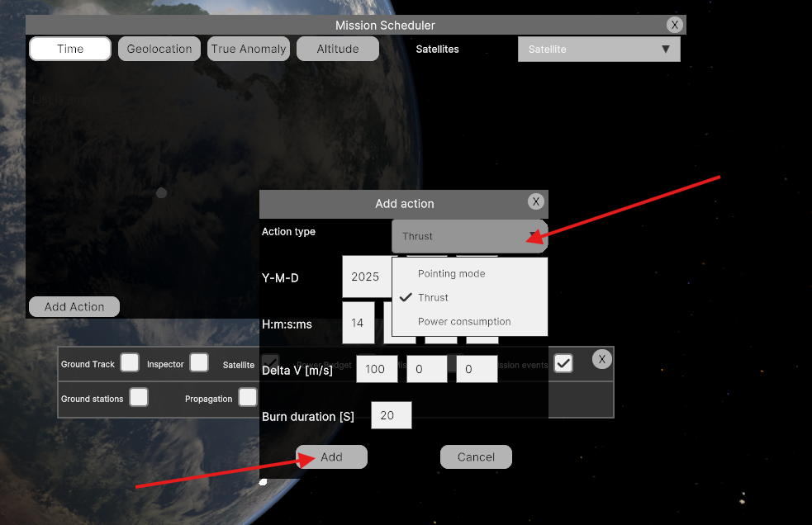Viewport: 812px width, 525px height.
Task: Open the True Anomaly tab
Action: 249,49
